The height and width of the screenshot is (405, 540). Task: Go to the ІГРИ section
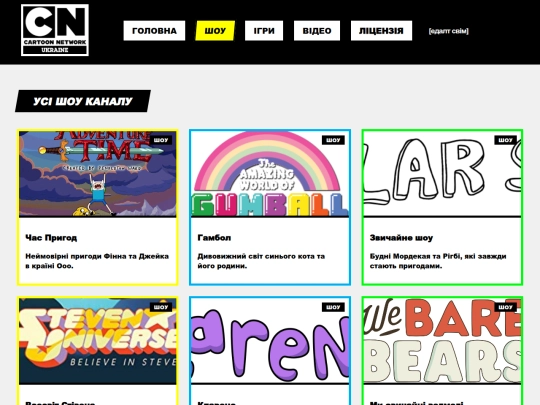coord(264,31)
